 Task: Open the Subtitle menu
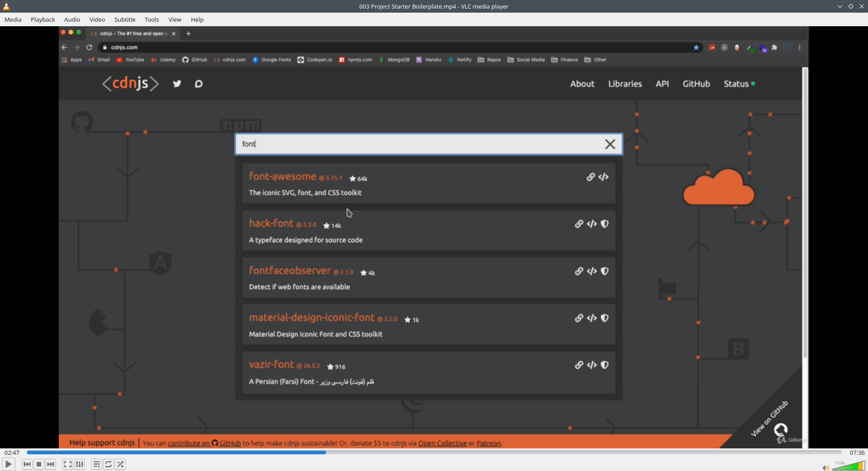125,19
